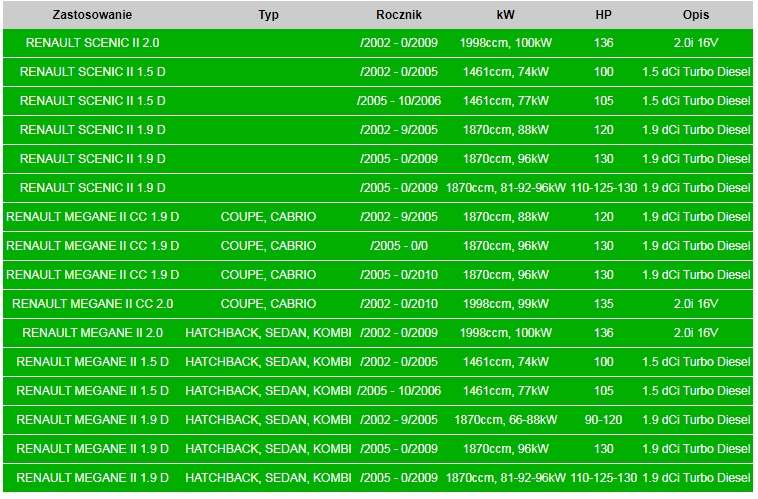Click '1461ccm, 77kW' in the Scenic II row

(x=506, y=101)
